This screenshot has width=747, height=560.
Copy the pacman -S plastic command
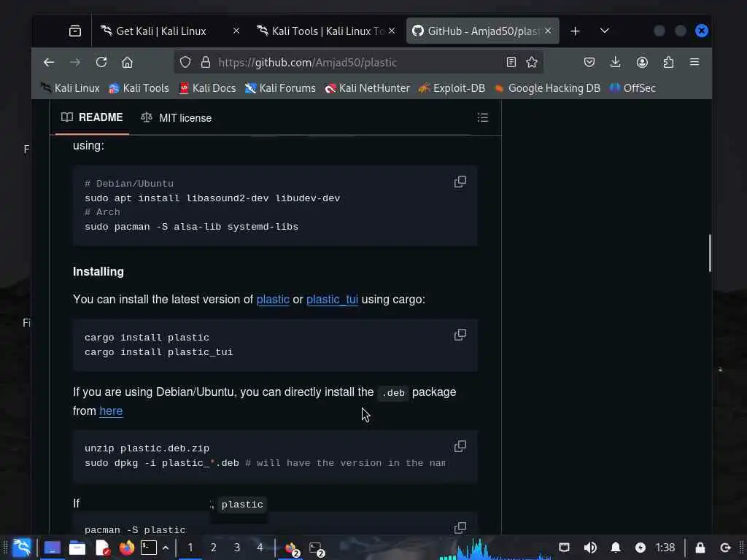(x=460, y=528)
